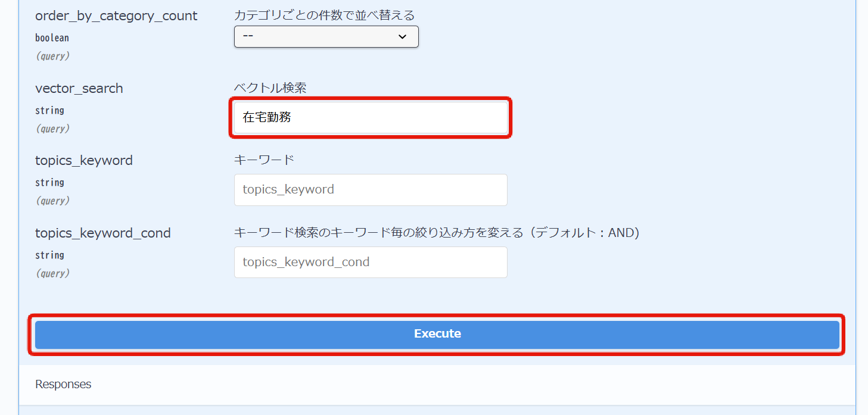Image resolution: width=868 pixels, height=415 pixels.
Task: Click the string type label under vector_search
Action: click(49, 110)
